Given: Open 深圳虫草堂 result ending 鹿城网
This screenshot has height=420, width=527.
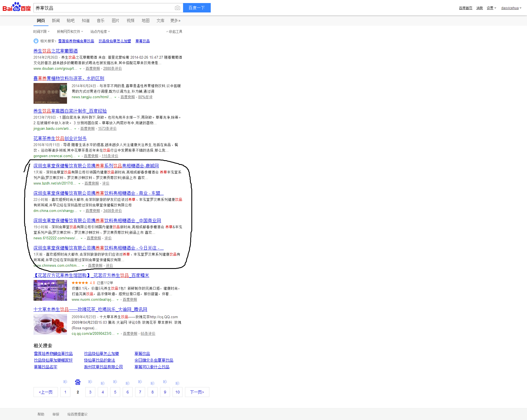Looking at the screenshot, I should (96, 166).
